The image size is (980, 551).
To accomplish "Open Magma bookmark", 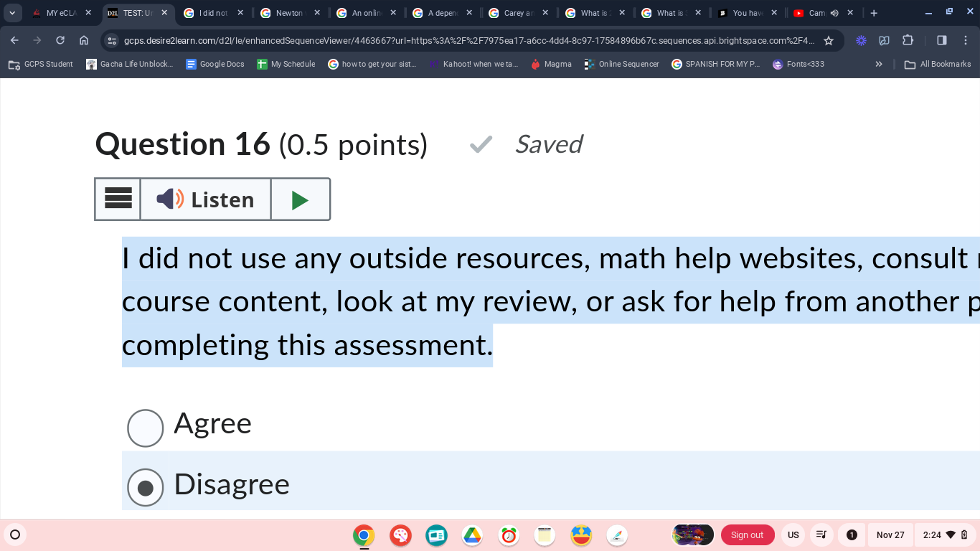I will coord(551,65).
